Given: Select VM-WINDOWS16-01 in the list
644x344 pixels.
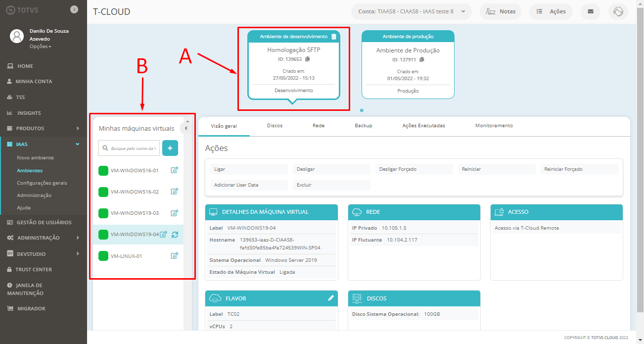Looking at the screenshot, I should 135,170.
